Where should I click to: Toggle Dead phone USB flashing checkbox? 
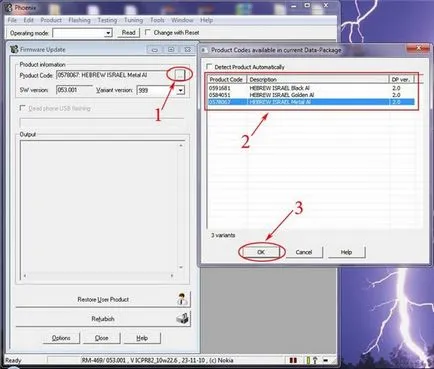coord(22,108)
